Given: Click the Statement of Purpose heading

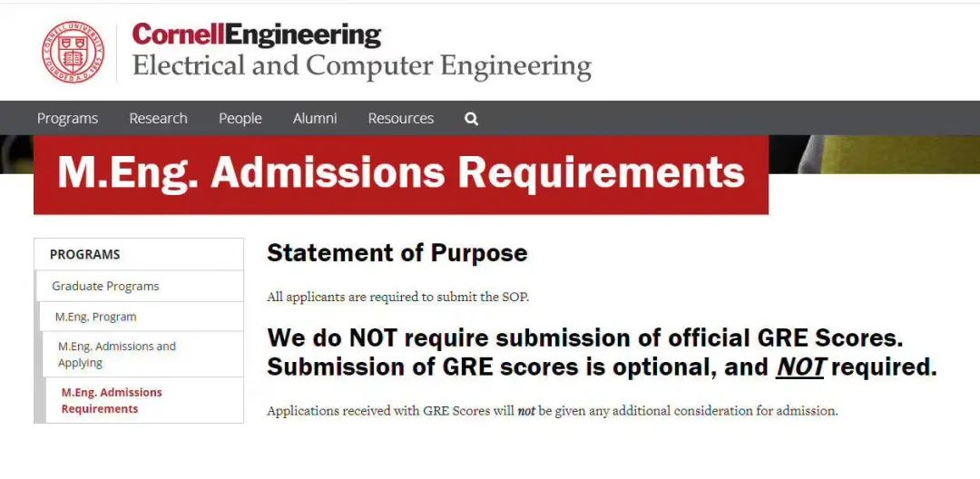Looking at the screenshot, I should click(x=397, y=253).
